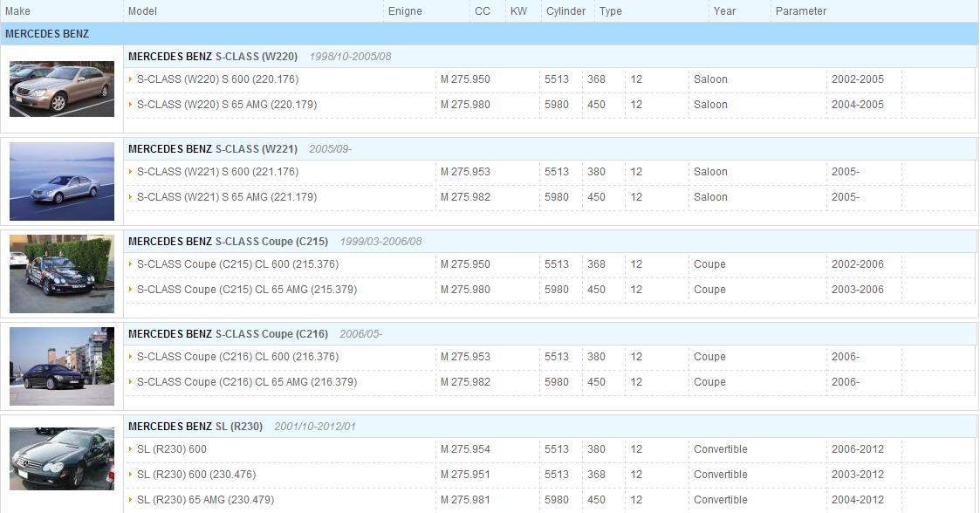This screenshot has width=980, height=513.
Task: Click the year range 2006-2012
Action: point(858,449)
